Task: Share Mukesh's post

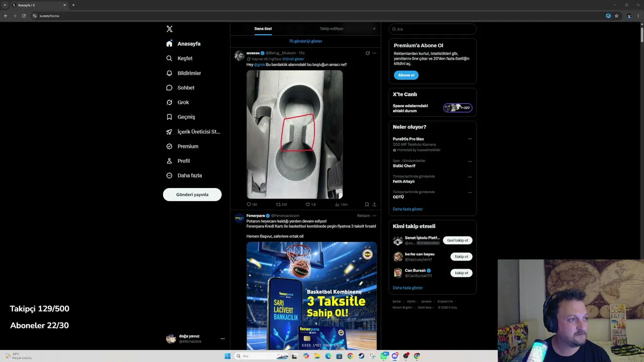Action: click(x=374, y=205)
